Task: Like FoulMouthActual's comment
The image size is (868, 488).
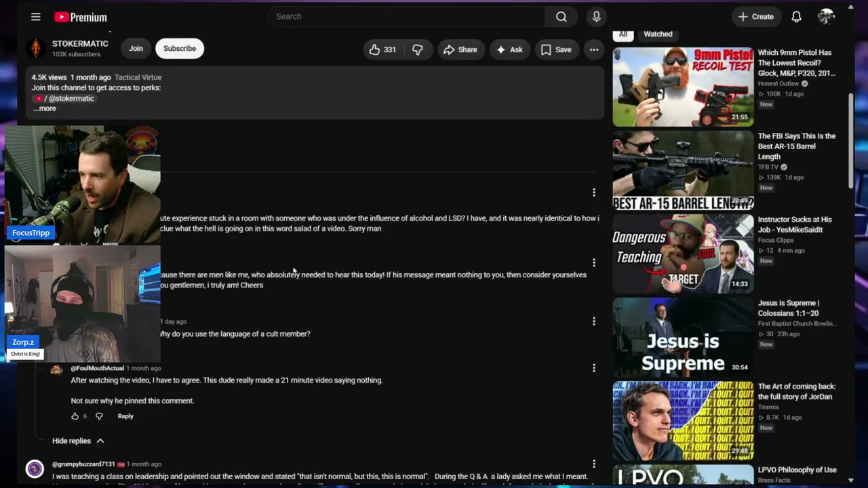Action: (x=75, y=416)
